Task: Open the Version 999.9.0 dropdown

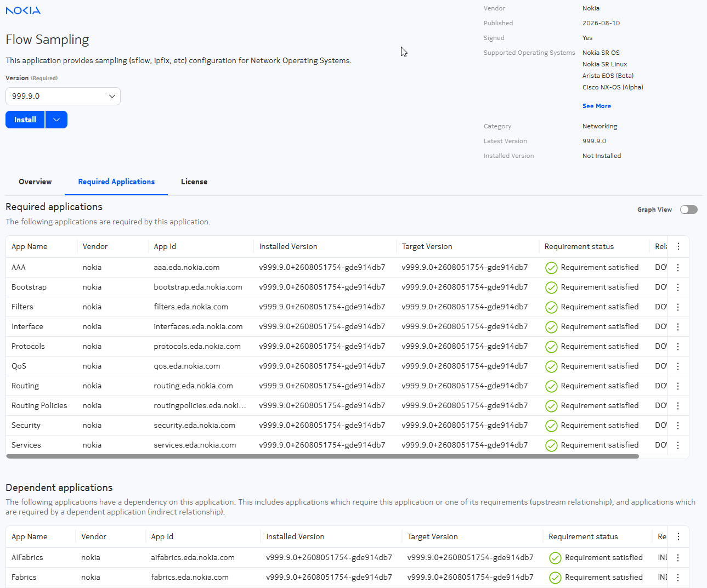Action: tap(63, 96)
